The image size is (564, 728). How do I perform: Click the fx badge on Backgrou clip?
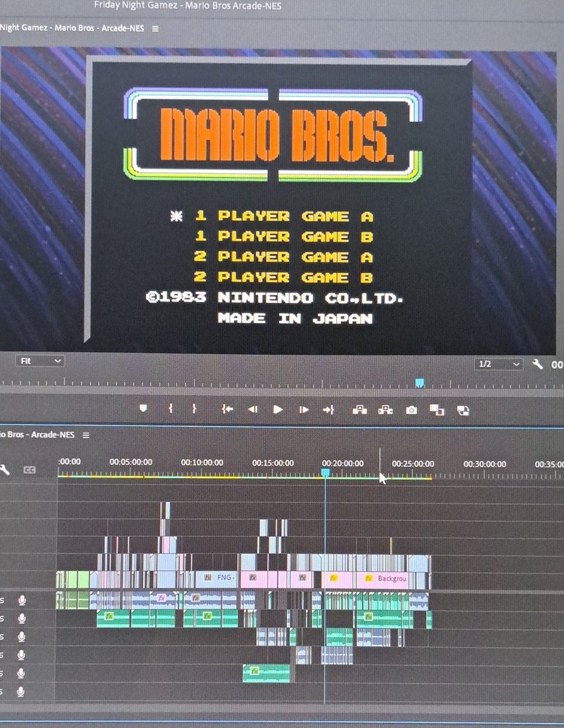pyautogui.click(x=369, y=579)
